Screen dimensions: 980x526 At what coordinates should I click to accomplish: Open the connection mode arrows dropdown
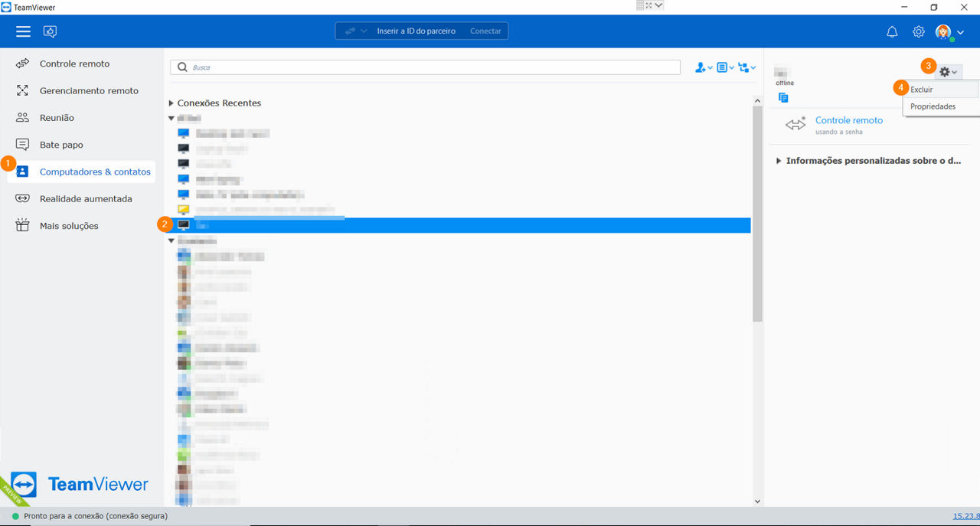[356, 31]
